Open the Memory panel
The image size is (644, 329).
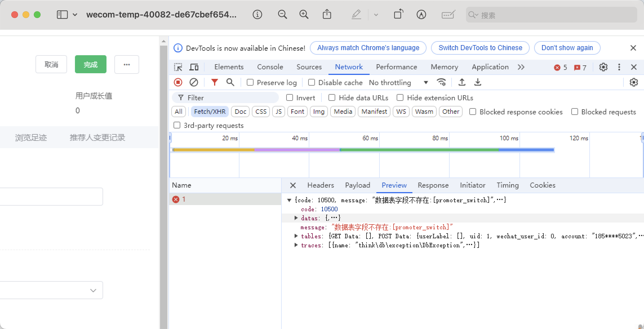tap(444, 67)
